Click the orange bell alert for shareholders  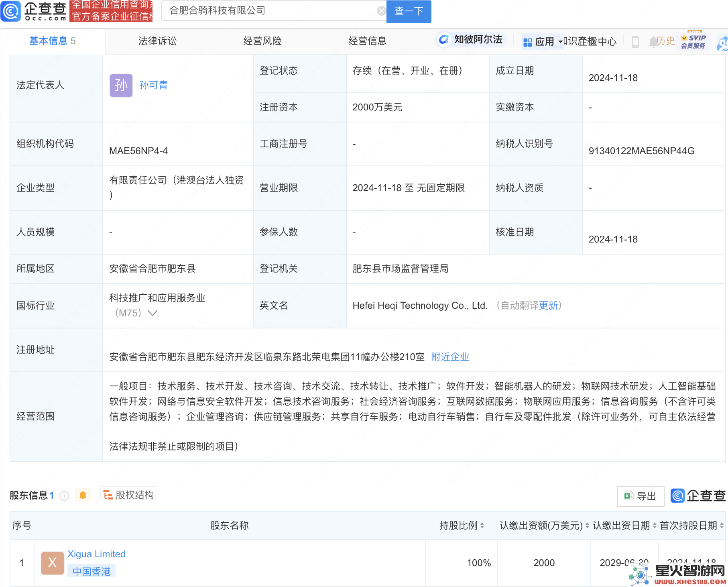pyautogui.click(x=83, y=495)
